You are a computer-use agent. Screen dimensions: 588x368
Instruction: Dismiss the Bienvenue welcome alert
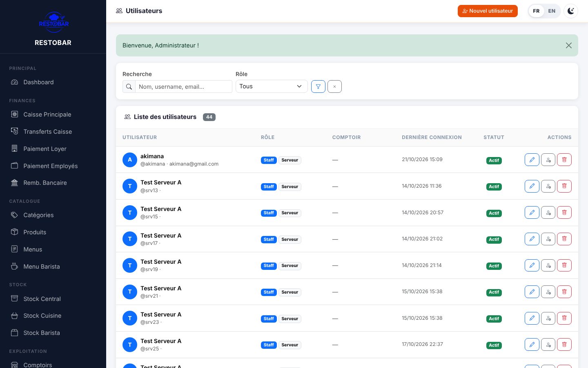point(569,45)
